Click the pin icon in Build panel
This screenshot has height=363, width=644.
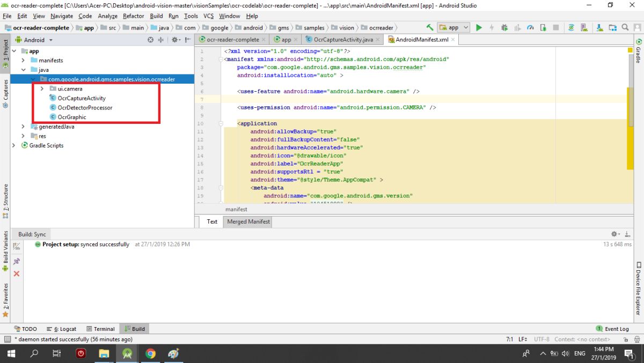click(16, 261)
